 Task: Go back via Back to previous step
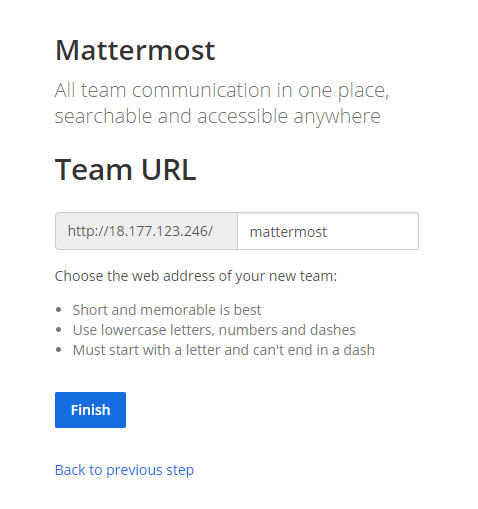(x=124, y=470)
